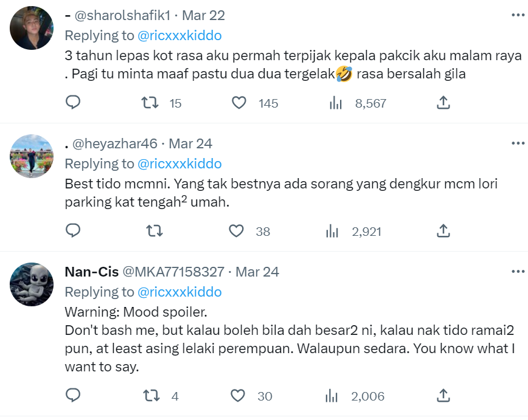Viewport: 528px width, 420px height.
Task: Open more options for Nan-Cis tweet
Action: [517, 272]
